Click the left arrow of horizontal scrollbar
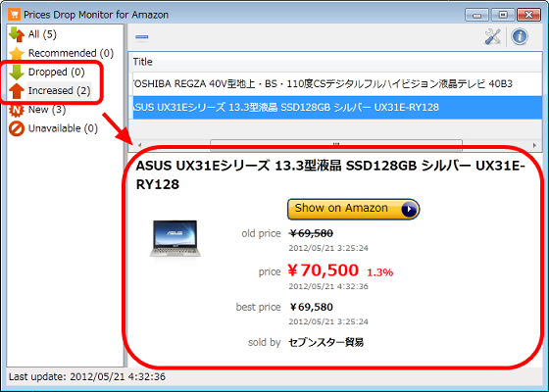 [139, 145]
